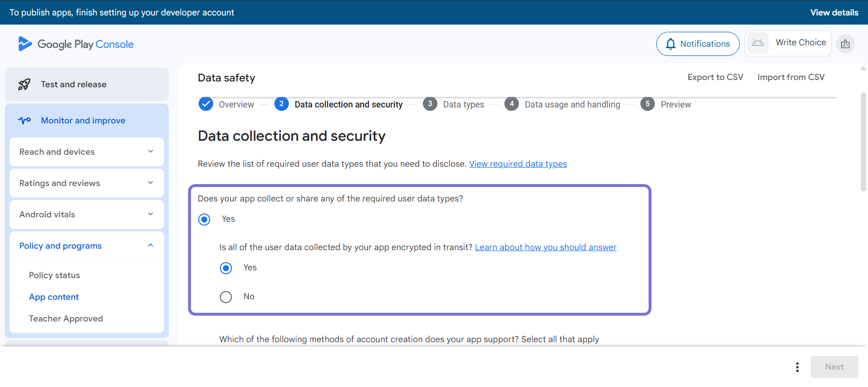
Task: Open the account badge icon at top right
Action: coord(845,44)
